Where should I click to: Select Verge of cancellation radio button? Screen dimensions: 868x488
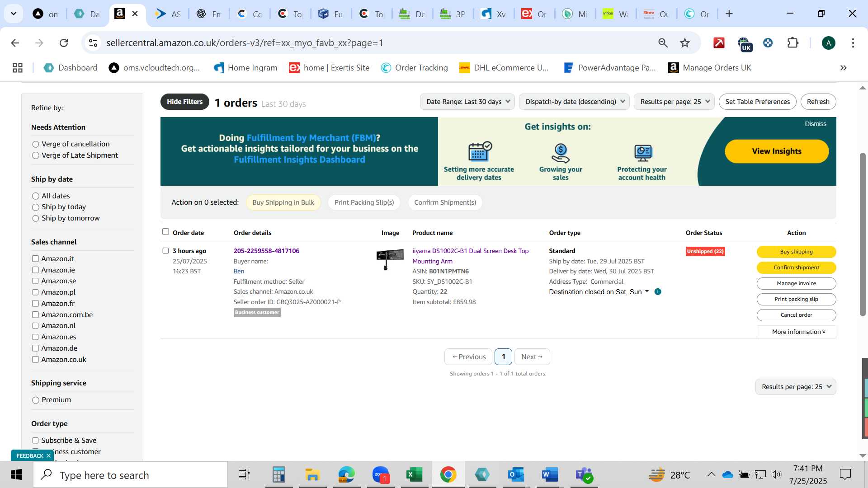tap(36, 145)
